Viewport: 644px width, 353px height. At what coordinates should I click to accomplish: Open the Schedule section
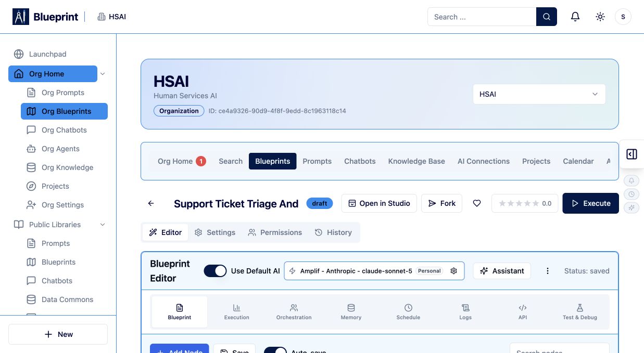coord(408,312)
